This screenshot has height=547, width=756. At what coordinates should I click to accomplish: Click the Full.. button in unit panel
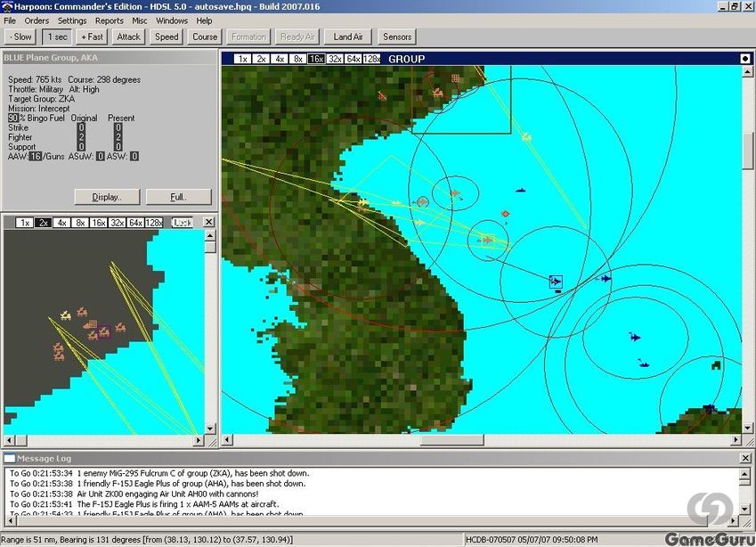point(178,197)
